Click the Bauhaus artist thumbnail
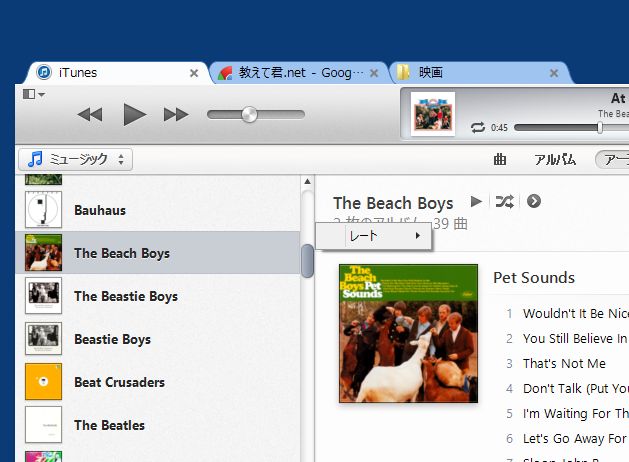The width and height of the screenshot is (629, 462). (x=43, y=210)
